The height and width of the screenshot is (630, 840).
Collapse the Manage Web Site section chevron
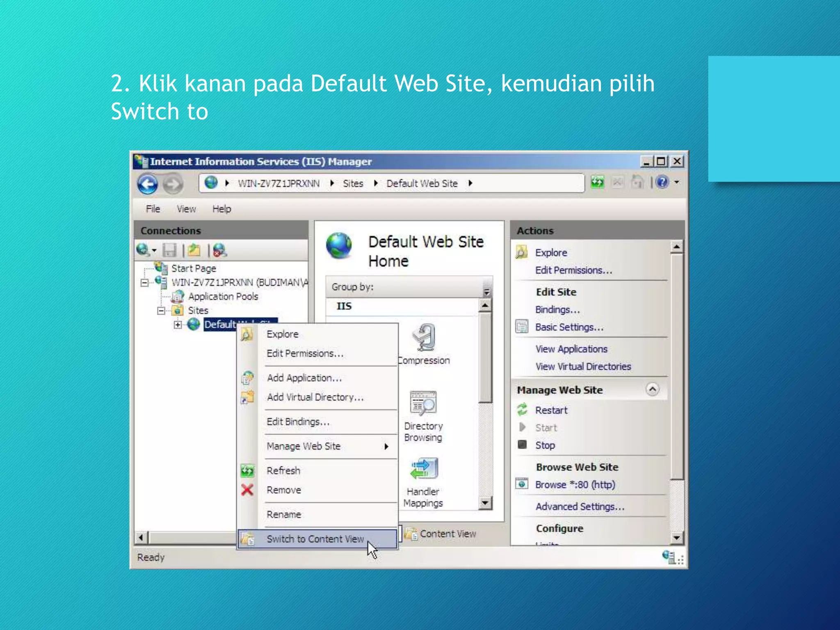[x=652, y=389]
